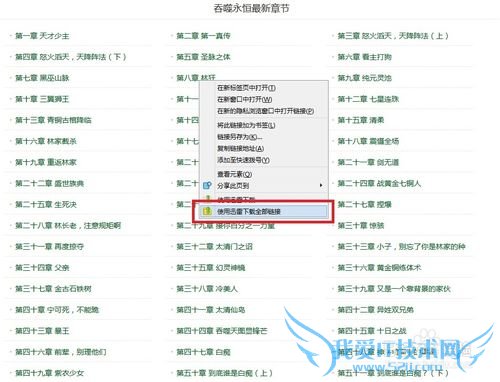The width and height of the screenshot is (500, 382).
Task: Choose 添加至快速拨号(Y) menu entry
Action: [243, 160]
